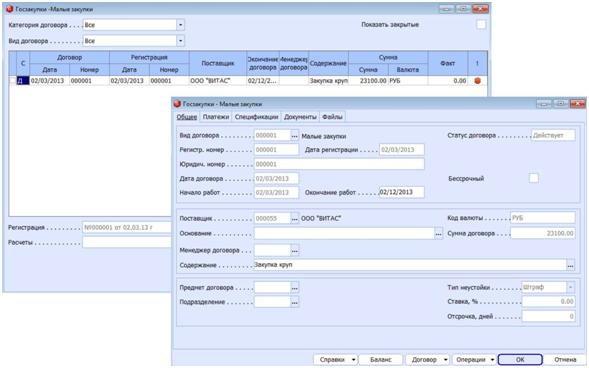Click the Баланс button
The image size is (589, 368).
click(x=381, y=360)
